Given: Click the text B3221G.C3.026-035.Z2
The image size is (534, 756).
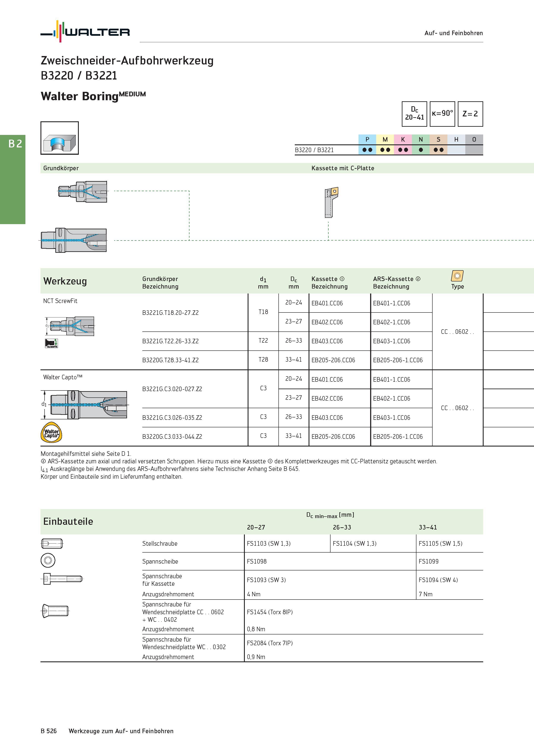Looking at the screenshot, I should (172, 417).
